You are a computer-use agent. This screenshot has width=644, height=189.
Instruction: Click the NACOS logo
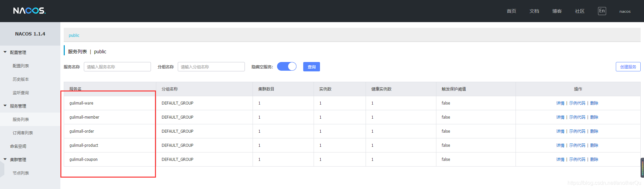click(30, 11)
